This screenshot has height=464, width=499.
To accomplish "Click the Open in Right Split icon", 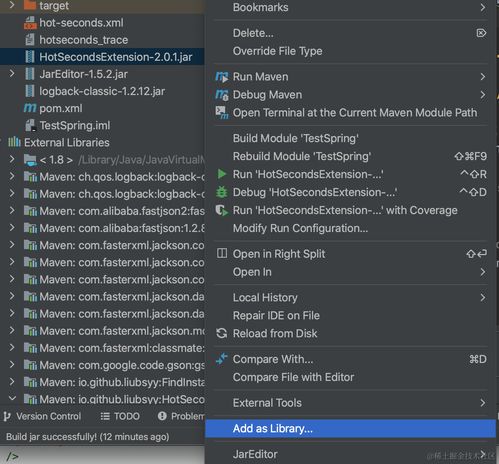I will 222,253.
